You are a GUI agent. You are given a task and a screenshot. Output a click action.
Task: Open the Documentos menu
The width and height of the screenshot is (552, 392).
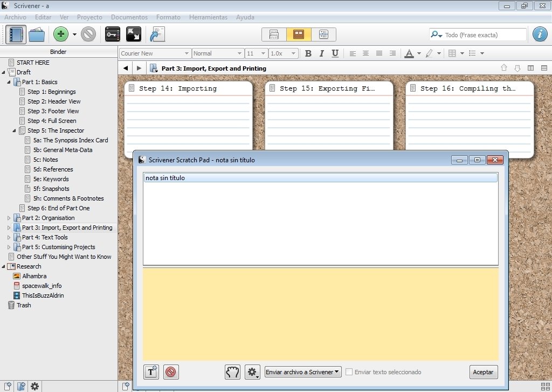[129, 17]
